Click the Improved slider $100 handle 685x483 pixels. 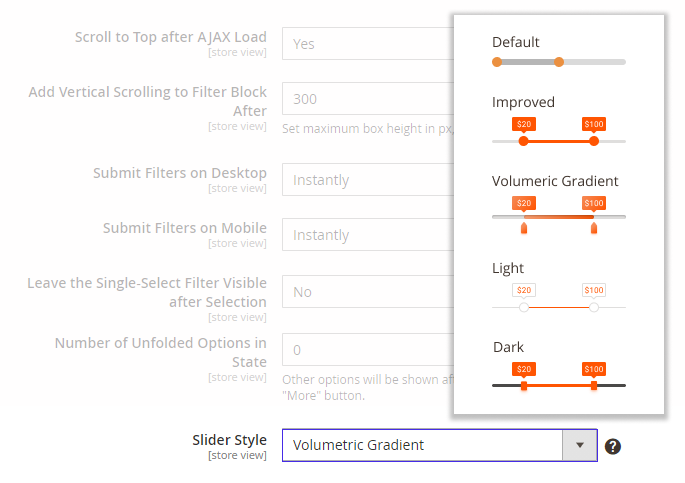coord(594,141)
